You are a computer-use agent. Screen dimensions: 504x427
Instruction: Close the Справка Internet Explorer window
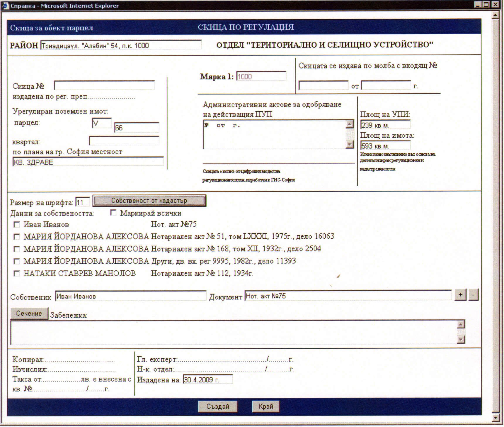495,4
